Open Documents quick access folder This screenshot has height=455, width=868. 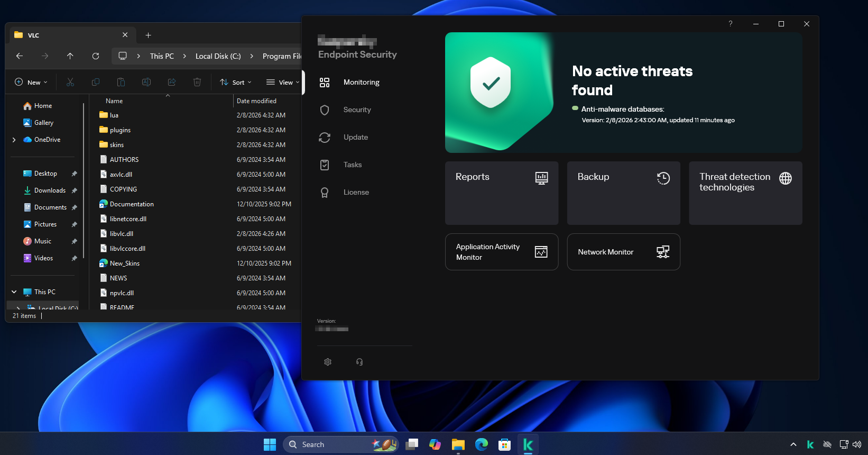tap(45, 207)
